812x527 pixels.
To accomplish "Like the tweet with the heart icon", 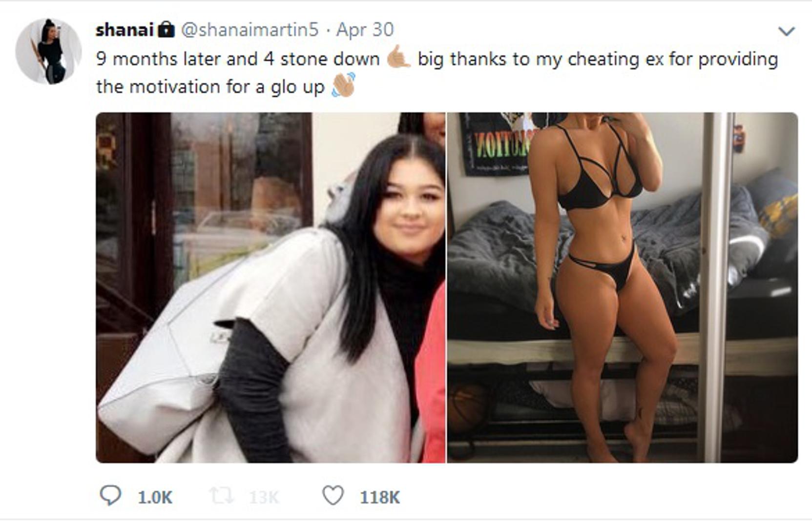I will [333, 496].
